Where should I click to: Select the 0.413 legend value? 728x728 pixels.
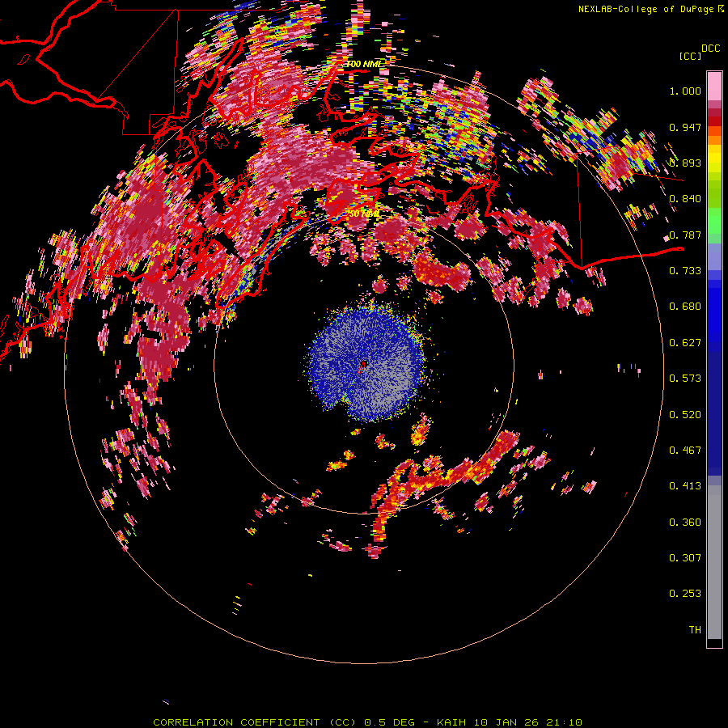[685, 486]
